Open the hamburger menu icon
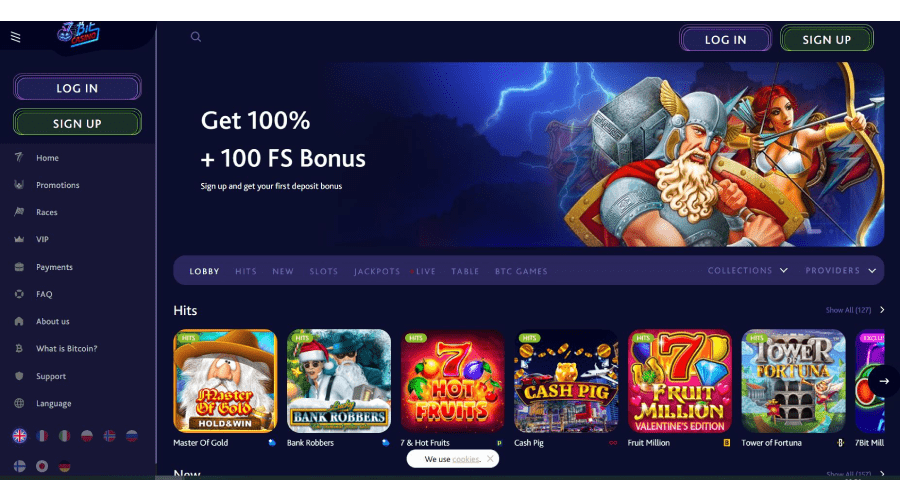Screen dimensions: 900x500 pyautogui.click(x=15, y=37)
